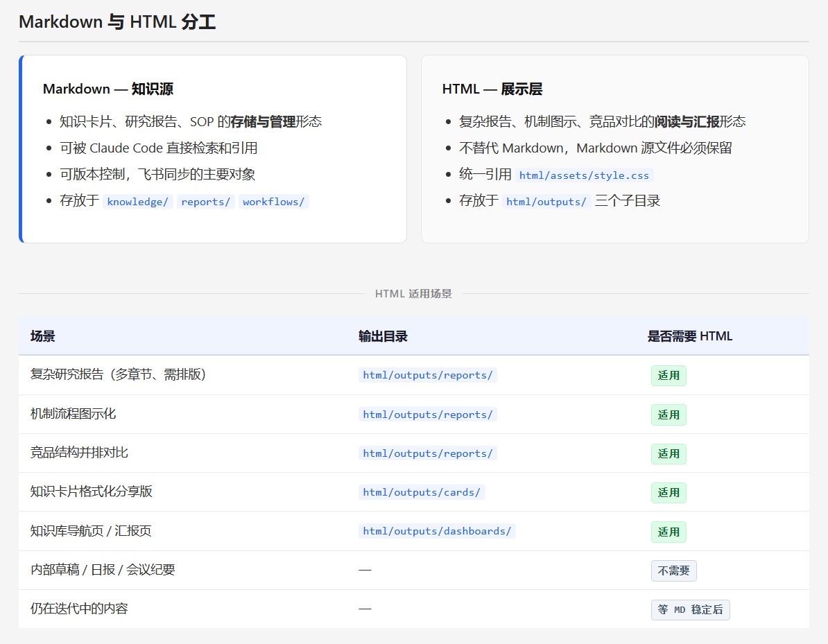The width and height of the screenshot is (828, 644).
Task: Click the heading 'Markdown 与 HTML 分工'
Action: [x=117, y=21]
